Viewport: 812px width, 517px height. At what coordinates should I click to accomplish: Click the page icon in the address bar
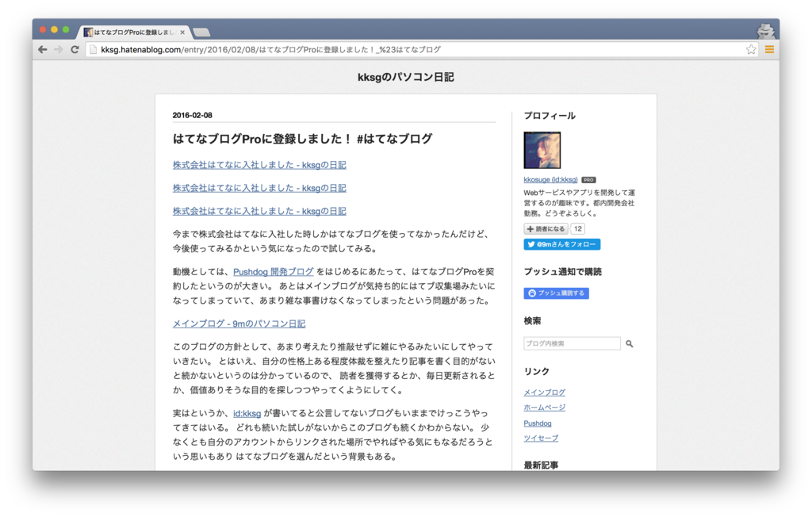(x=94, y=48)
